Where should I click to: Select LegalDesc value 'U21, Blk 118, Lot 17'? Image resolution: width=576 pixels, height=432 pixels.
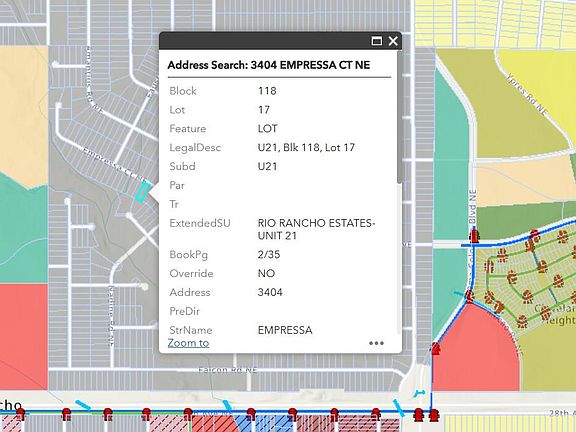306,147
